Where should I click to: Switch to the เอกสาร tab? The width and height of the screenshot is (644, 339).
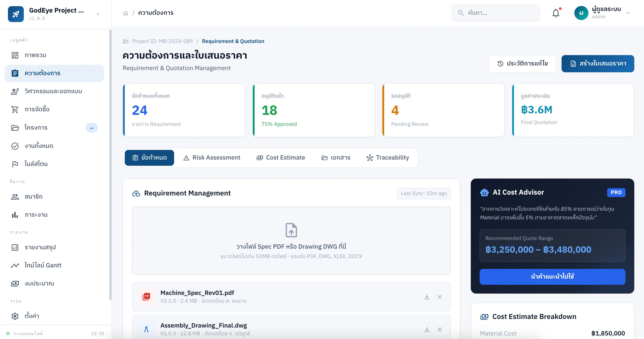coord(336,158)
